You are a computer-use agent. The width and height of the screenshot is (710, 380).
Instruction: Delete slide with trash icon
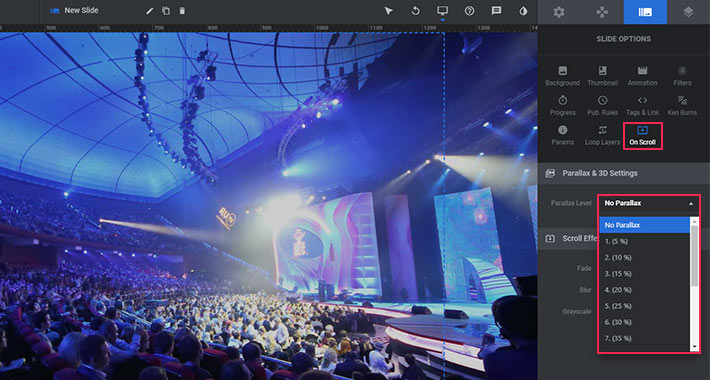point(182,11)
